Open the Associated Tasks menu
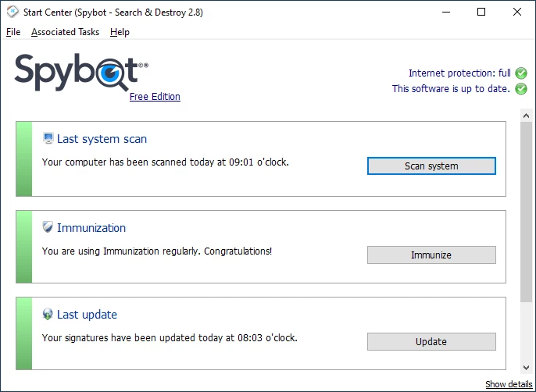The height and width of the screenshot is (392, 536). pos(65,32)
